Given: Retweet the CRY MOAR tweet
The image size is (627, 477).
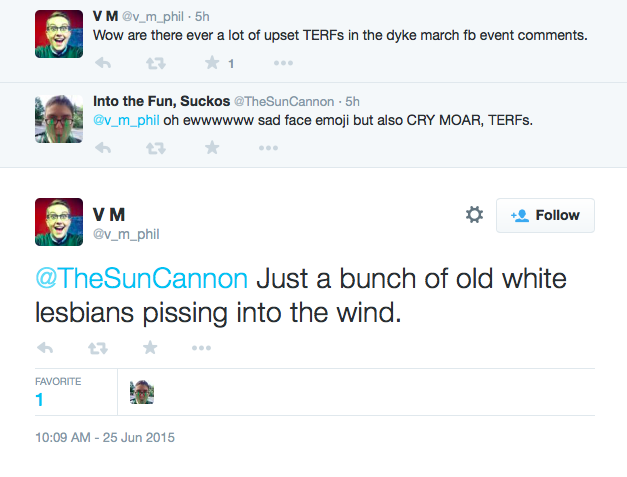Looking at the screenshot, I should [156, 147].
